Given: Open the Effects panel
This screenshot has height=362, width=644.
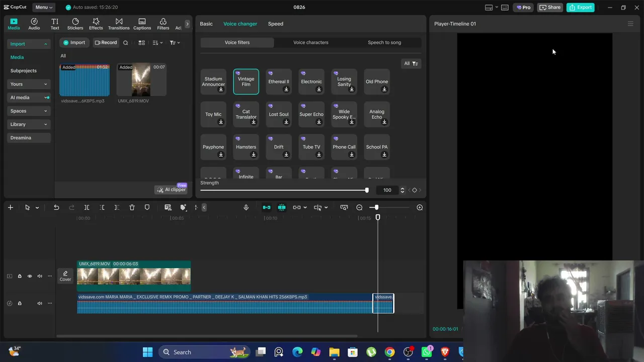Looking at the screenshot, I should coord(96,24).
